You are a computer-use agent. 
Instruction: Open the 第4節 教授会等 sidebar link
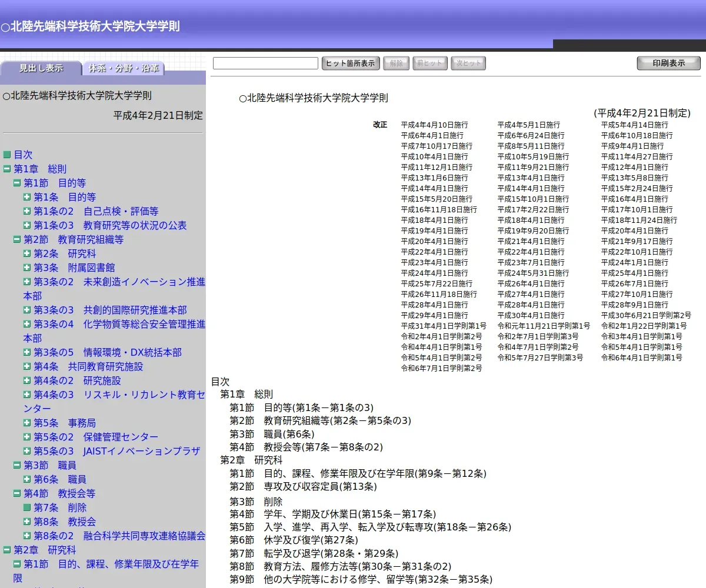[x=59, y=493]
